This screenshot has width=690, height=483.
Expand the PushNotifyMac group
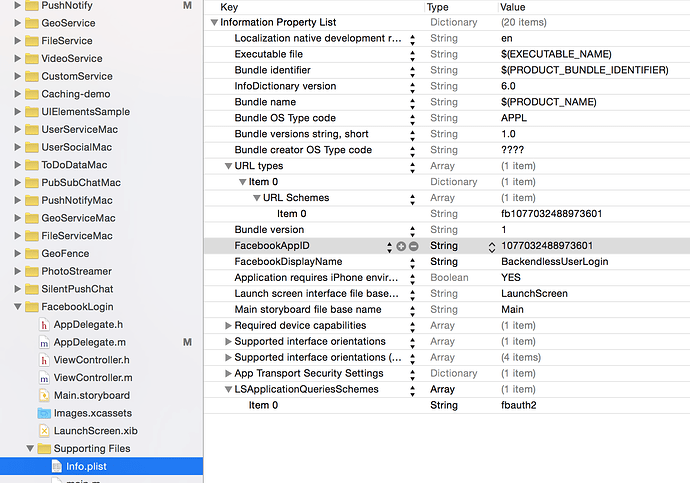click(18, 200)
